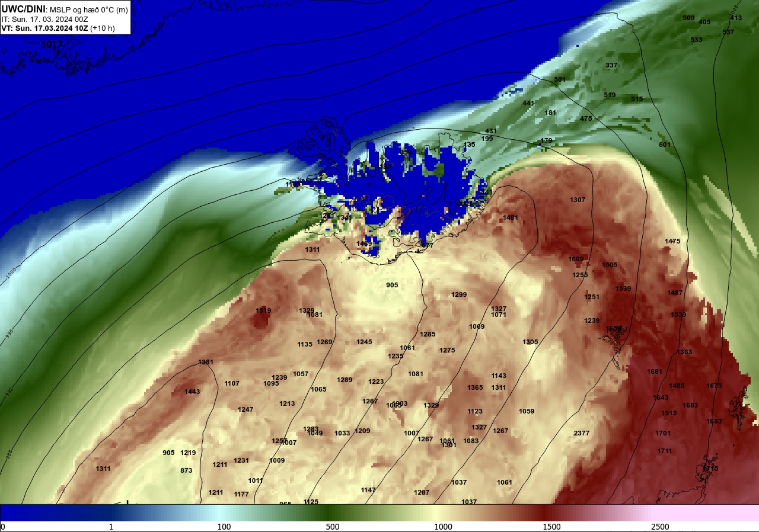This screenshot has height=532, width=759.
Task: Click the 1363 value label
Action: tap(684, 352)
